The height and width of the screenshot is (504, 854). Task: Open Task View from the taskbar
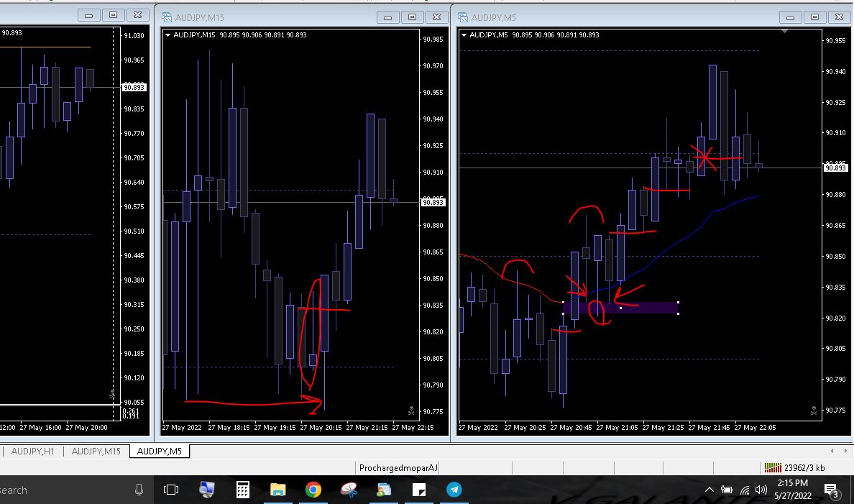click(171, 490)
